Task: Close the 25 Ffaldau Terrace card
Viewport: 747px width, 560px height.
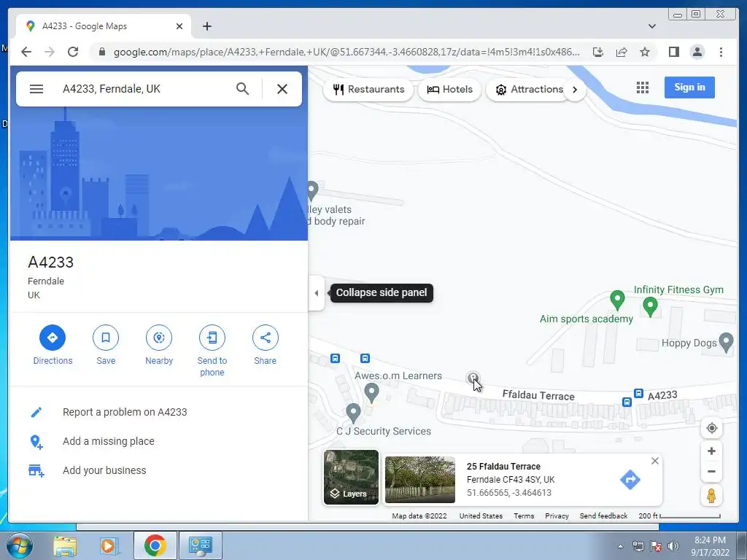Action: [x=655, y=461]
